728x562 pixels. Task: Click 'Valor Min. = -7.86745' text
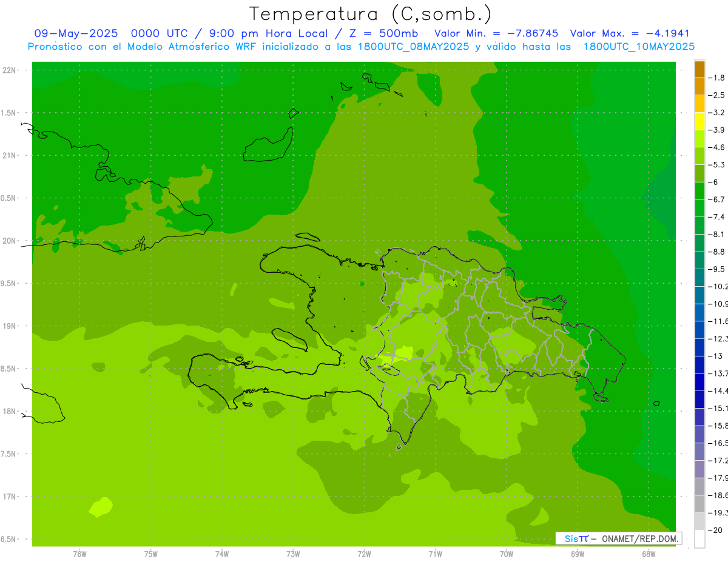(496, 33)
